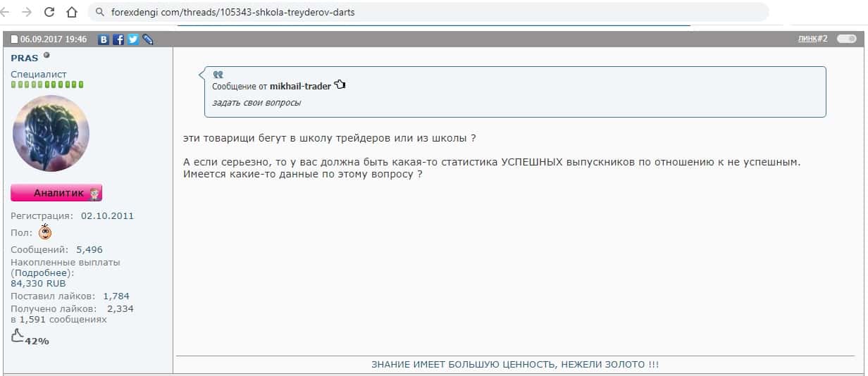Click the green reputation bar
The height and width of the screenshot is (376, 868).
[x=47, y=84]
